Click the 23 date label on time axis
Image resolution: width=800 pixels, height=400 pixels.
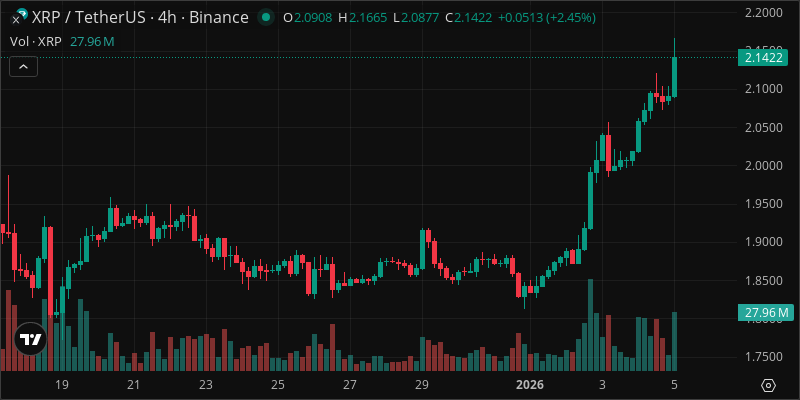coord(206,384)
